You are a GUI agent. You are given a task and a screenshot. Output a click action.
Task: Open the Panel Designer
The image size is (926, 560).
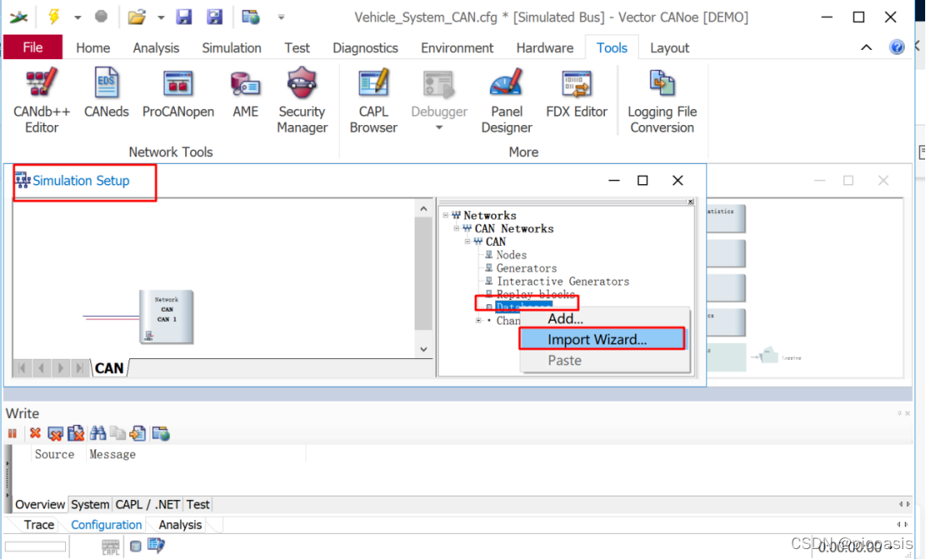coord(507,101)
